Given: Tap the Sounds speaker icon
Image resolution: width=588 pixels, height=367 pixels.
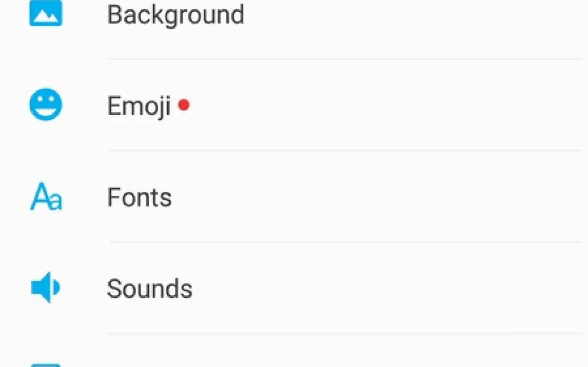Looking at the screenshot, I should pos(45,288).
